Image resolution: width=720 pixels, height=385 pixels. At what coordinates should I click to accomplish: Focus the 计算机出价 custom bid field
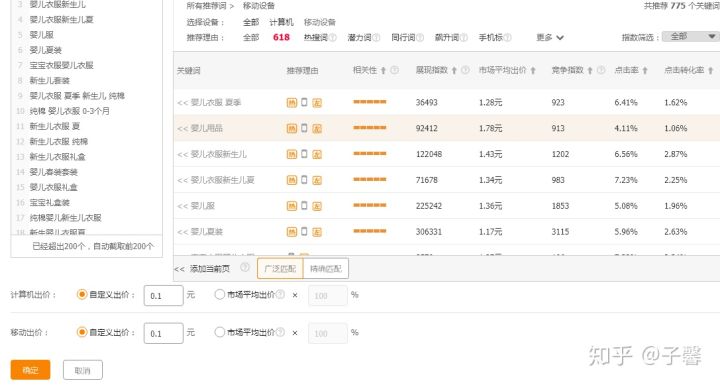coord(163,295)
